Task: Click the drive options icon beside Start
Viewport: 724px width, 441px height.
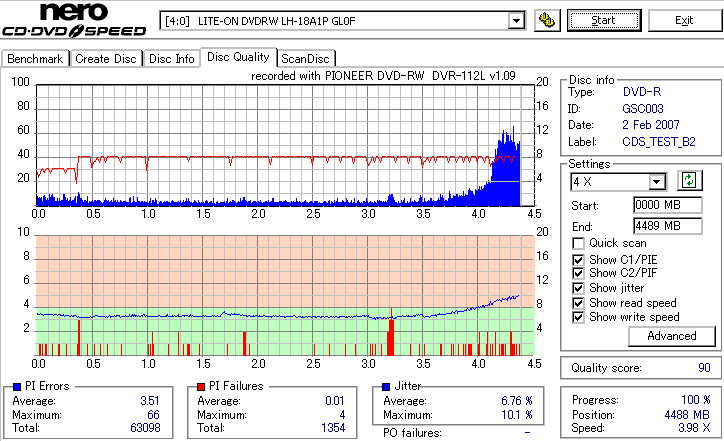Action: [x=547, y=21]
